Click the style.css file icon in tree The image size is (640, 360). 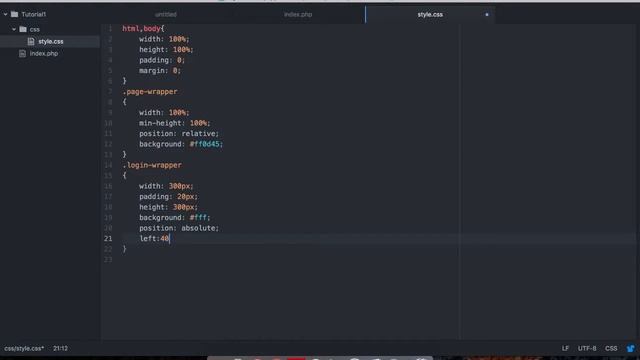(x=31, y=41)
